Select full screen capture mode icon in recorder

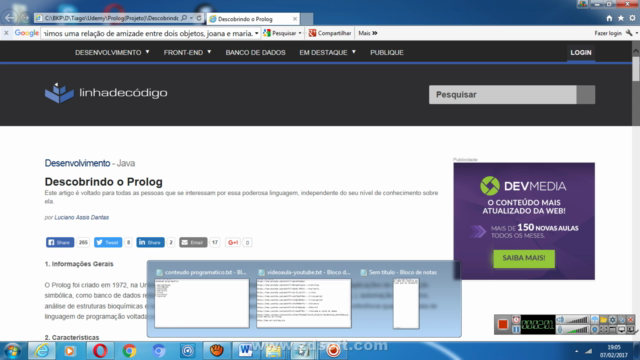(604, 329)
